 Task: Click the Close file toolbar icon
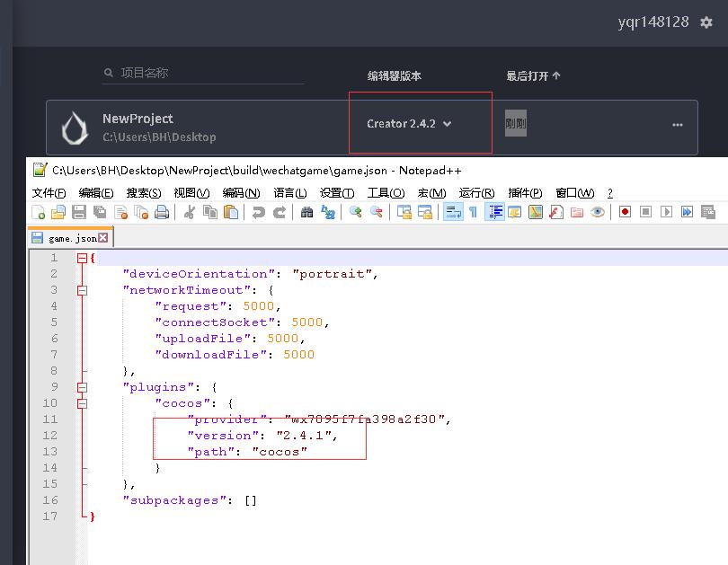(120, 212)
